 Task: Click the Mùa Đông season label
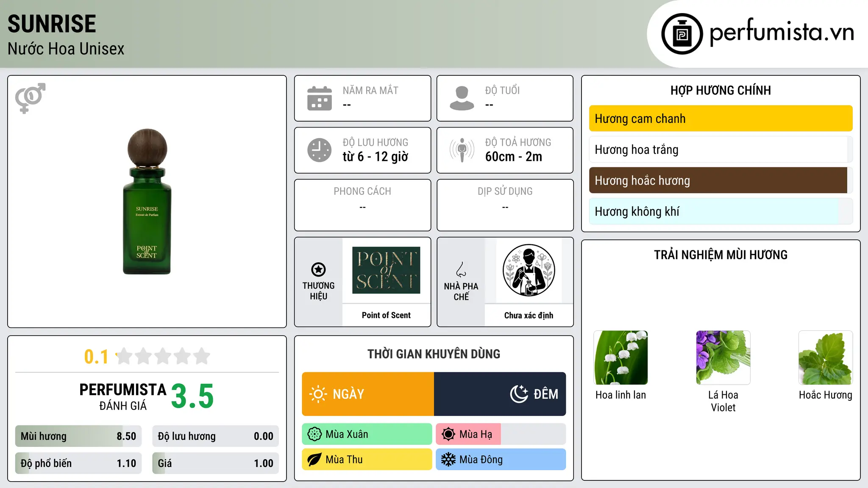[x=481, y=460]
